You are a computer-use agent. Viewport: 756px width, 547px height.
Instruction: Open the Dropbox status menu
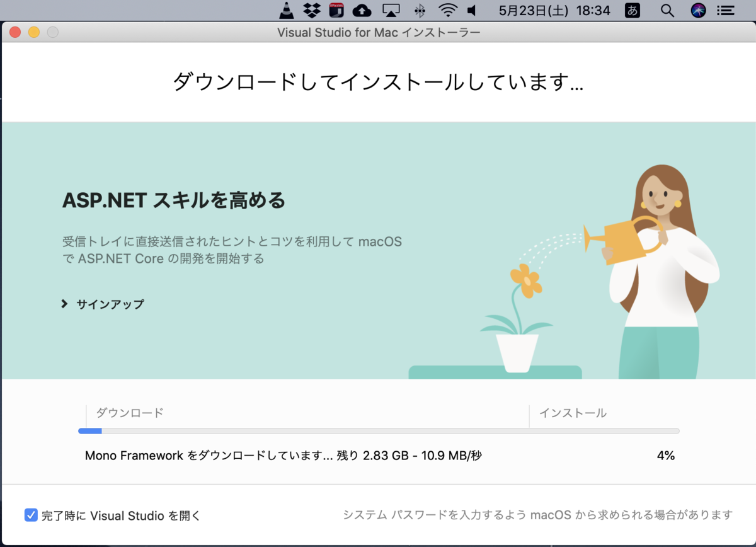[312, 10]
